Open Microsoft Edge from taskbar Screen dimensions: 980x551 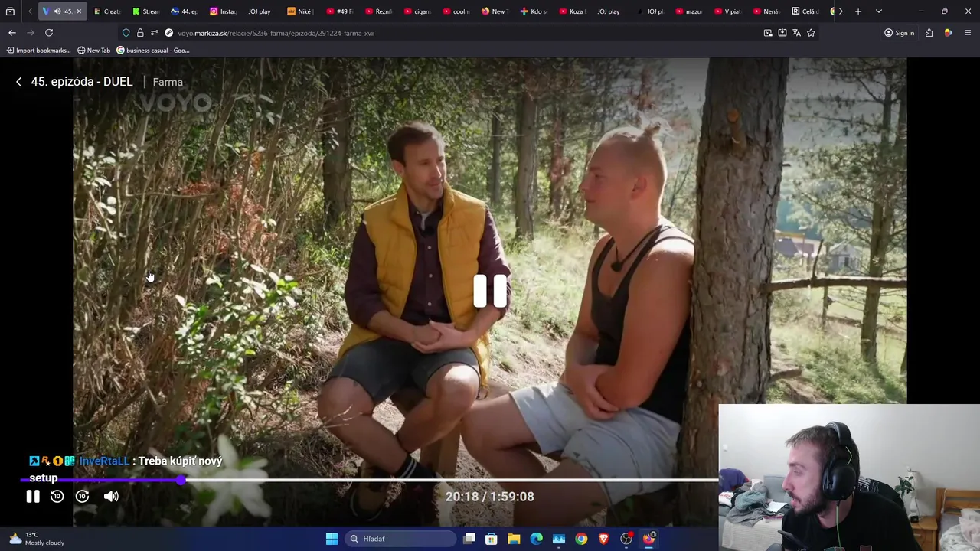(537, 539)
